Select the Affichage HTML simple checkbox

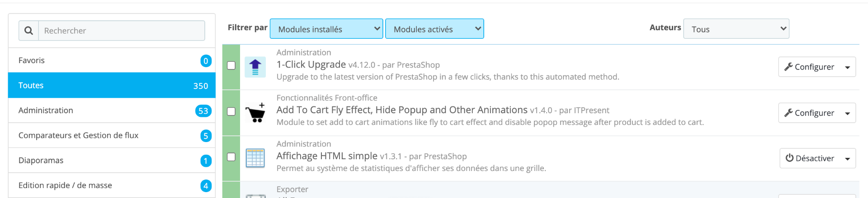point(231,157)
